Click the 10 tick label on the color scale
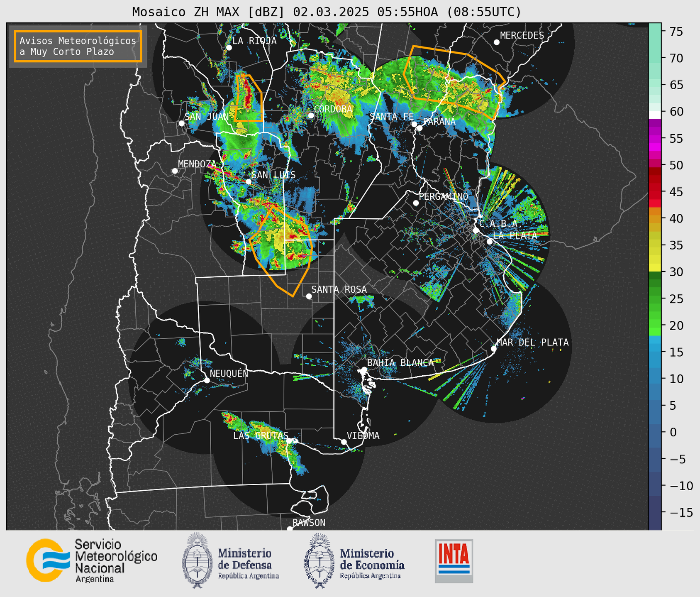This screenshot has width=700, height=597. point(676,378)
